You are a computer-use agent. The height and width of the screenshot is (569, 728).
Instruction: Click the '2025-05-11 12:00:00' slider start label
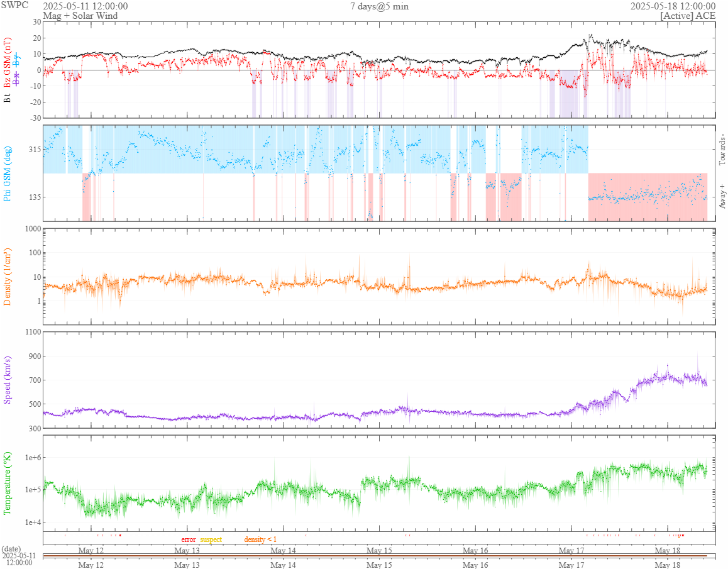coord(19,559)
